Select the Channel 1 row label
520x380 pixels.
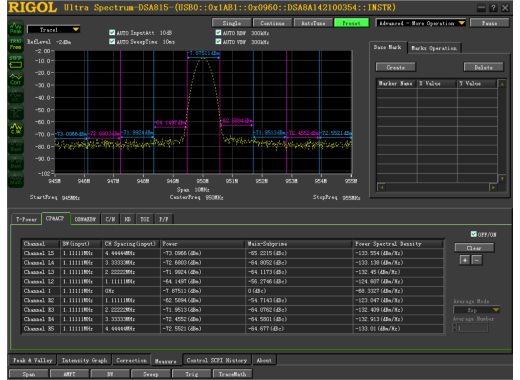coord(37,291)
